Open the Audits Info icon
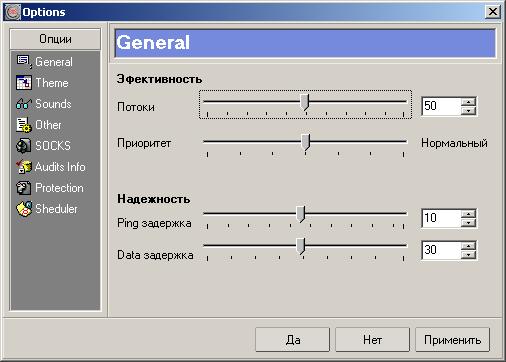Image resolution: width=506 pixels, height=362 pixels. point(24,167)
